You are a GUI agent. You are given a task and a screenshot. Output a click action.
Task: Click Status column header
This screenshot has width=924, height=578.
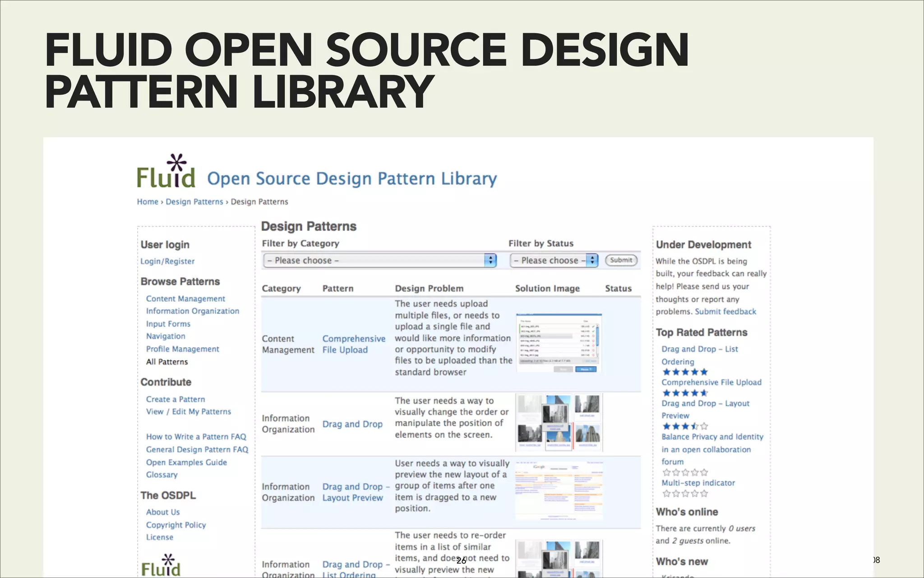click(x=618, y=289)
